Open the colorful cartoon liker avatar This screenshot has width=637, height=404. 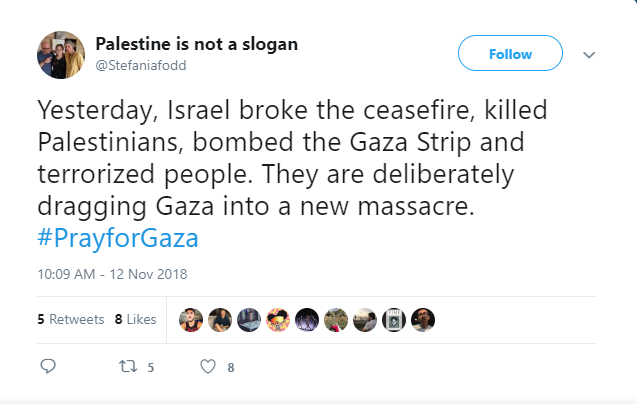278,320
